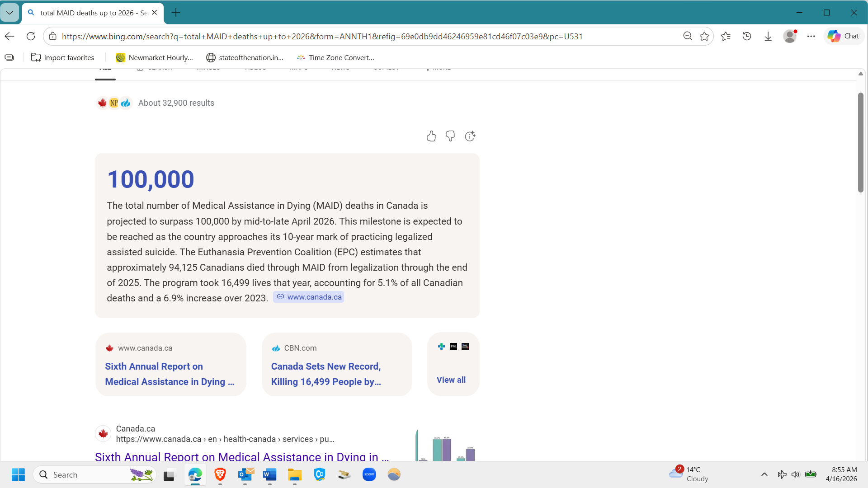Open the Downloads icon
Screen dimensions: 868x488
tap(768, 36)
